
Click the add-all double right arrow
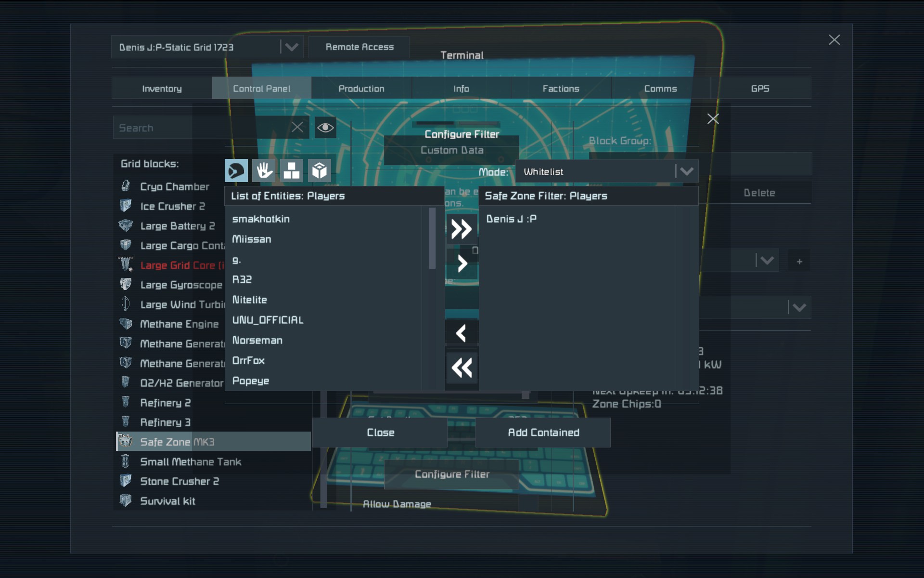[x=462, y=229]
